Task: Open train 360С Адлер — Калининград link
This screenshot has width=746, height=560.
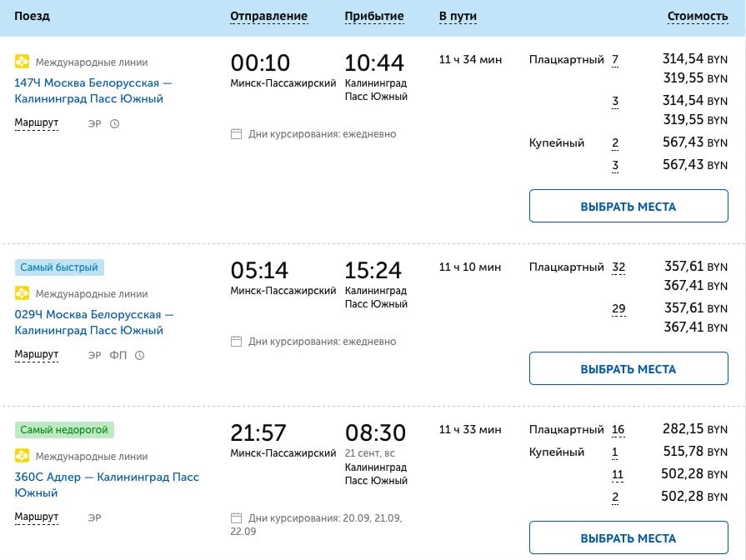Action: (x=107, y=485)
